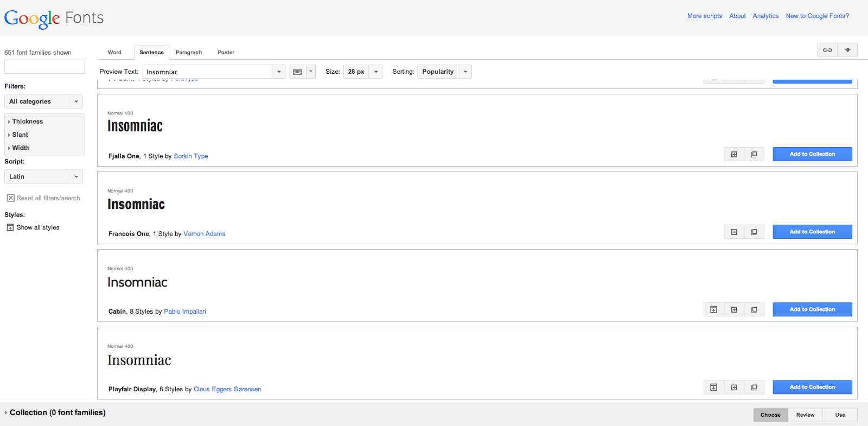868x426 pixels.
Task: Add Cabin font to collection
Action: tap(812, 310)
